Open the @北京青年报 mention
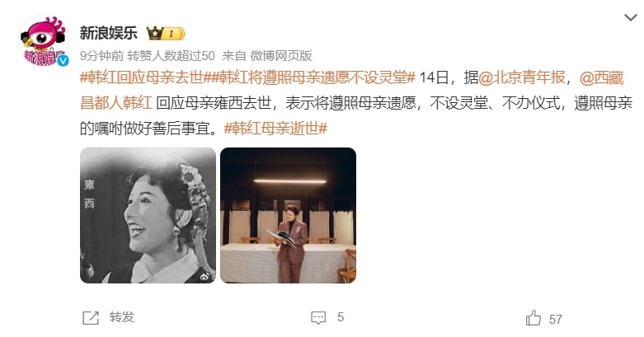 (x=522, y=77)
